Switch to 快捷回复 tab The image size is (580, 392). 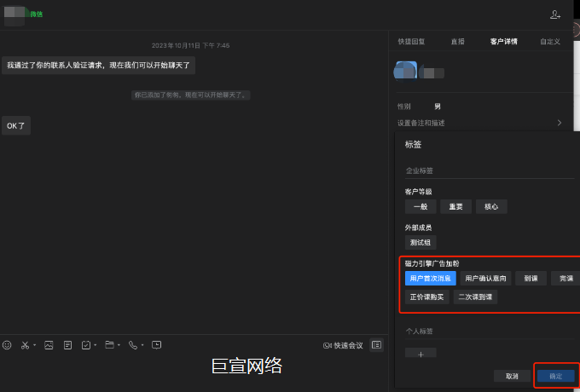coord(411,42)
